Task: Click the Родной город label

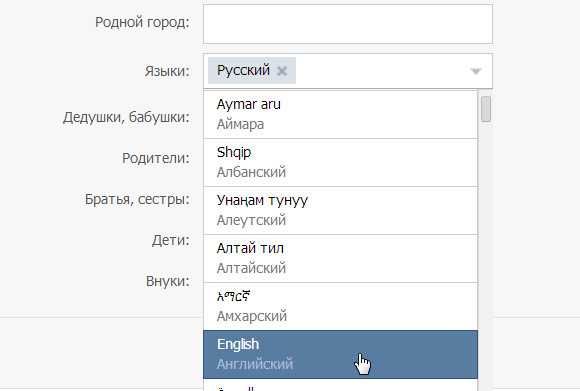Action: point(142,22)
